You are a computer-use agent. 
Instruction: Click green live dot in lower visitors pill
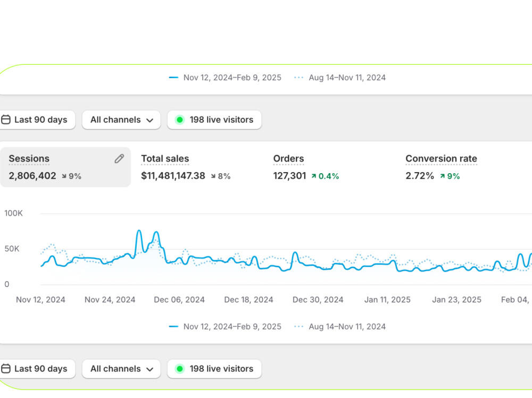pos(180,368)
